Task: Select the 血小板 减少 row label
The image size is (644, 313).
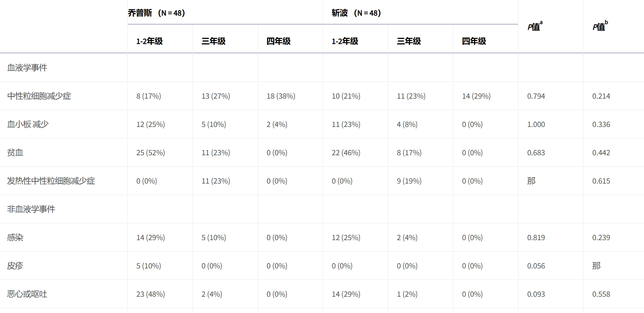Action: pyautogui.click(x=28, y=124)
